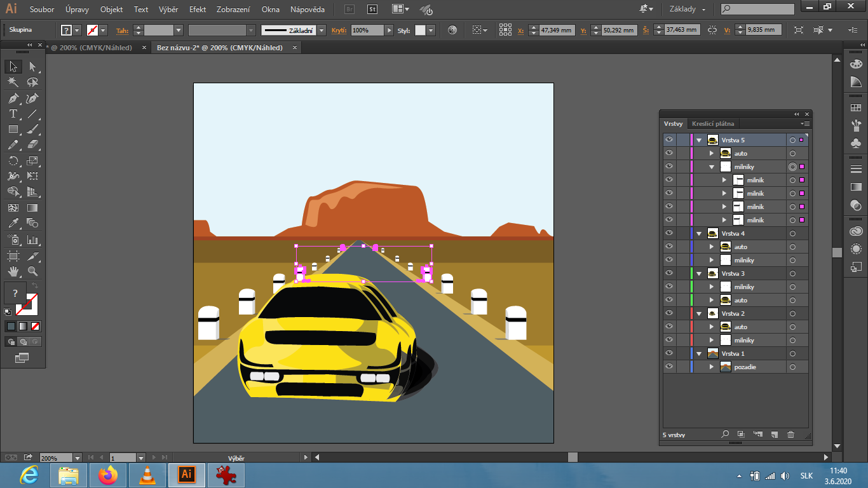Switch to the Kreslicí plátna tab
This screenshot has height=488, width=868.
tap(712, 124)
